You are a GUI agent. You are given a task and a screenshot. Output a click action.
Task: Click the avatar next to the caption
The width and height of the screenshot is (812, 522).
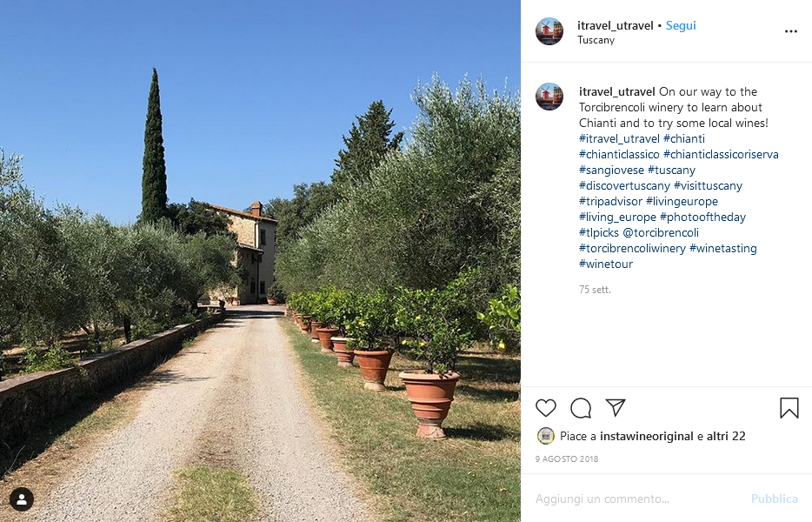point(549,97)
